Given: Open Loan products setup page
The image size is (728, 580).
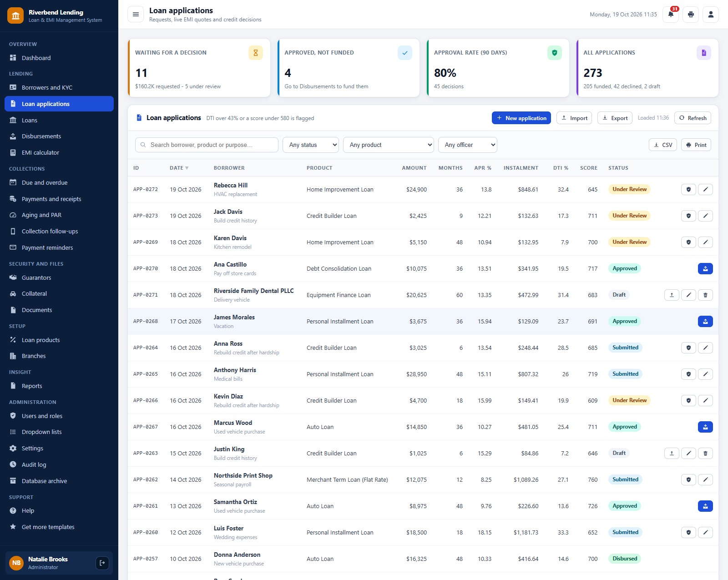Looking at the screenshot, I should [x=59, y=340].
